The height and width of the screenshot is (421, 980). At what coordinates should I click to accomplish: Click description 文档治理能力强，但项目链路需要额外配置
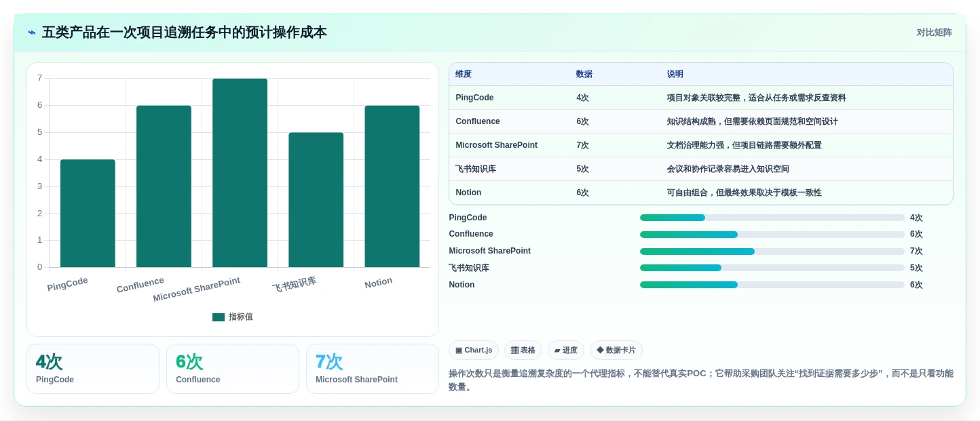744,145
